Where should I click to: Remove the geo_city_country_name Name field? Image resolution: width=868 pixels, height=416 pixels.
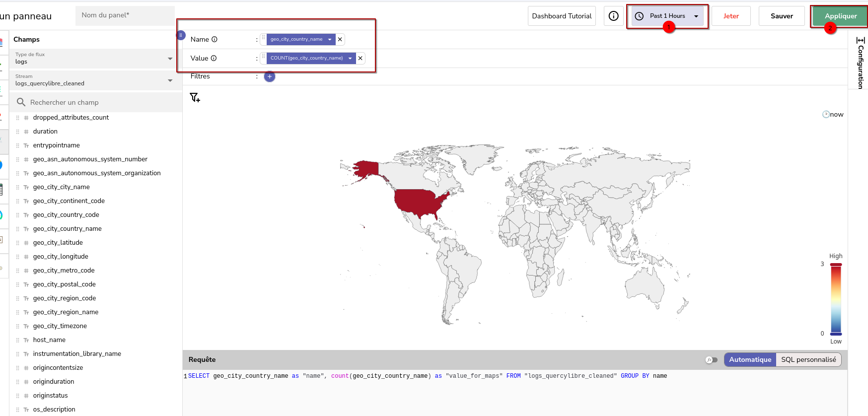(x=340, y=39)
